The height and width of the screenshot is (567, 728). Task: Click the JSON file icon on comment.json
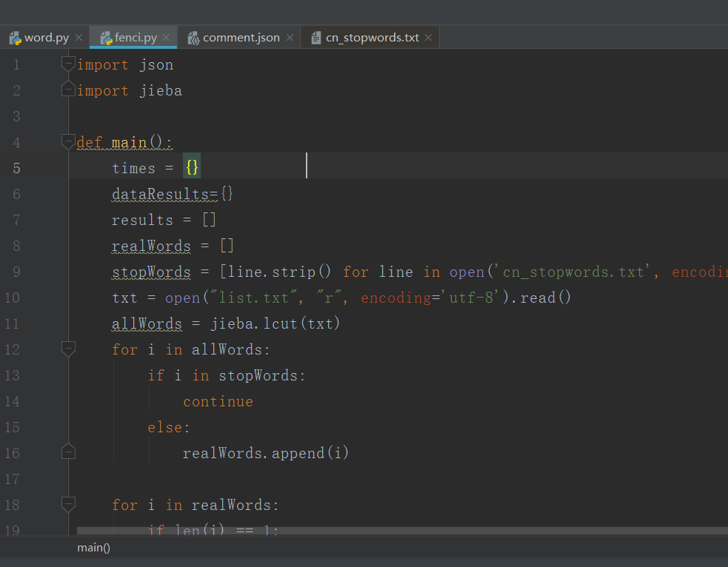193,38
